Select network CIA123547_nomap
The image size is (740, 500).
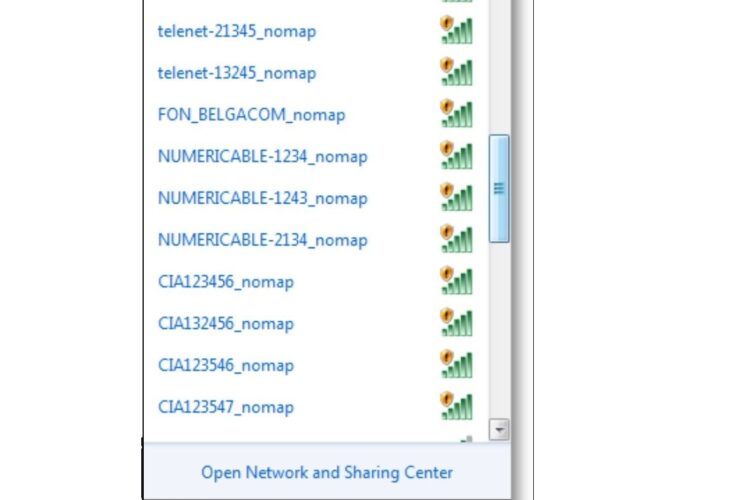(x=226, y=407)
